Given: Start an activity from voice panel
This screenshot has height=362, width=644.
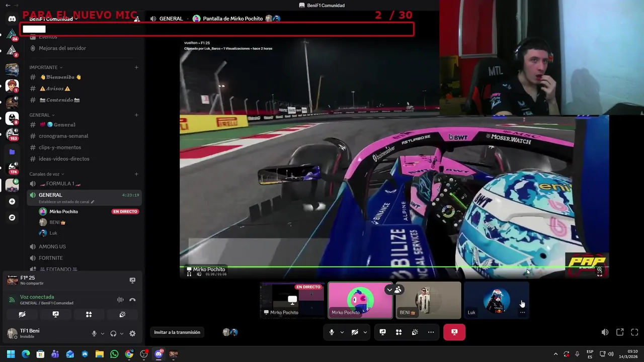Looking at the screenshot, I should point(89,314).
